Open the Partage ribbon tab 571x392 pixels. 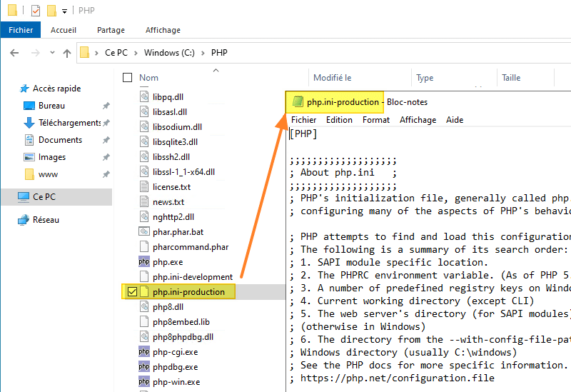(111, 30)
